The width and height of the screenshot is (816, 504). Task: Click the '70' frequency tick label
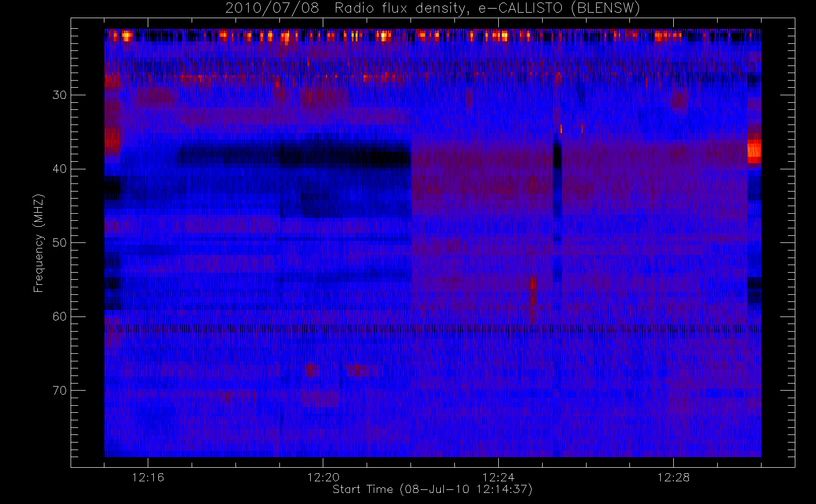click(x=60, y=391)
